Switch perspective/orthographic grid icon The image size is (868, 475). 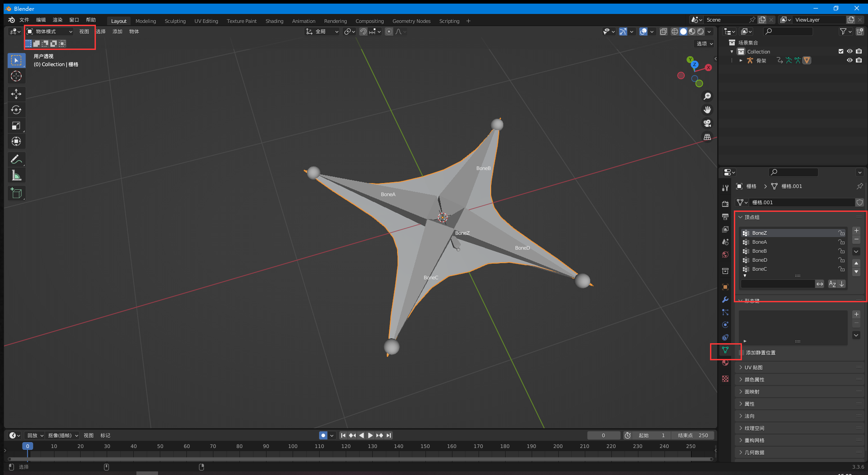[707, 137]
